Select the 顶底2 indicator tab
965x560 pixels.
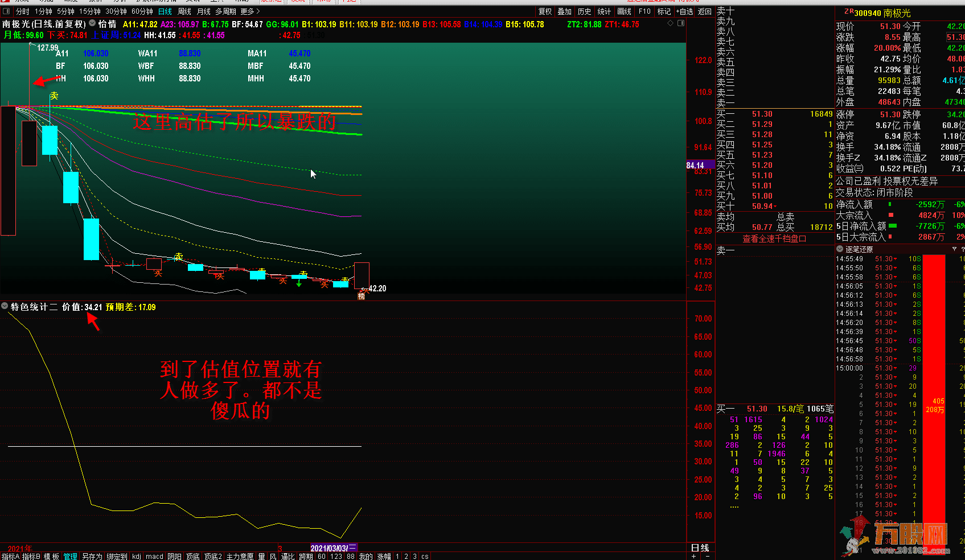[x=213, y=556]
